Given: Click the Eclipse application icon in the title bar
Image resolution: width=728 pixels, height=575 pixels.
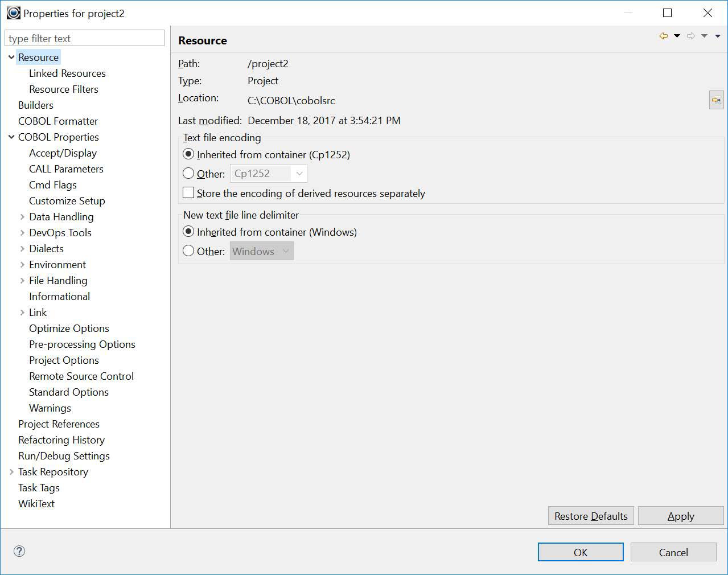Looking at the screenshot, I should (13, 12).
